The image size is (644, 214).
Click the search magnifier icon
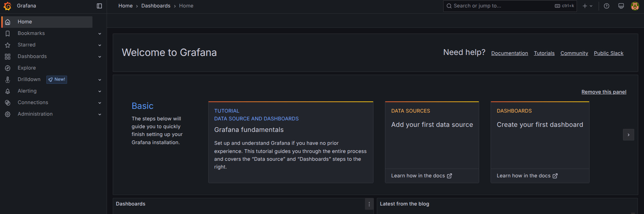click(449, 6)
